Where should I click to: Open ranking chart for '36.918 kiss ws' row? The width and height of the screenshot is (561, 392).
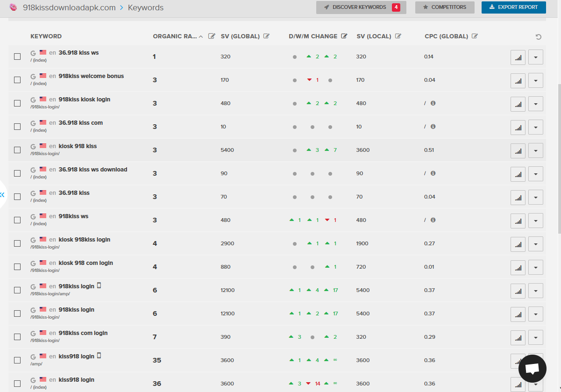click(518, 57)
